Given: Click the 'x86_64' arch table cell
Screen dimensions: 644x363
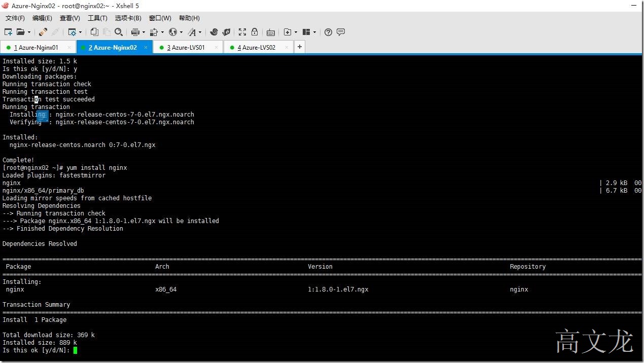Looking at the screenshot, I should tap(166, 289).
